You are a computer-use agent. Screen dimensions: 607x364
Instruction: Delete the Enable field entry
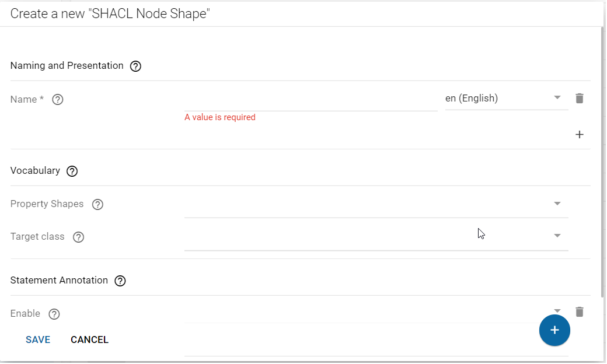[579, 312]
